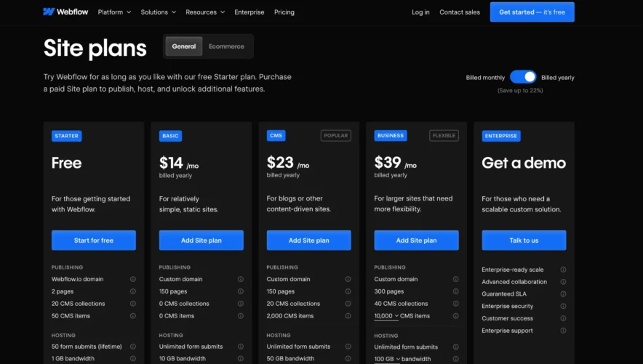Select the General plans tab
The height and width of the screenshot is (364, 643).
(184, 46)
